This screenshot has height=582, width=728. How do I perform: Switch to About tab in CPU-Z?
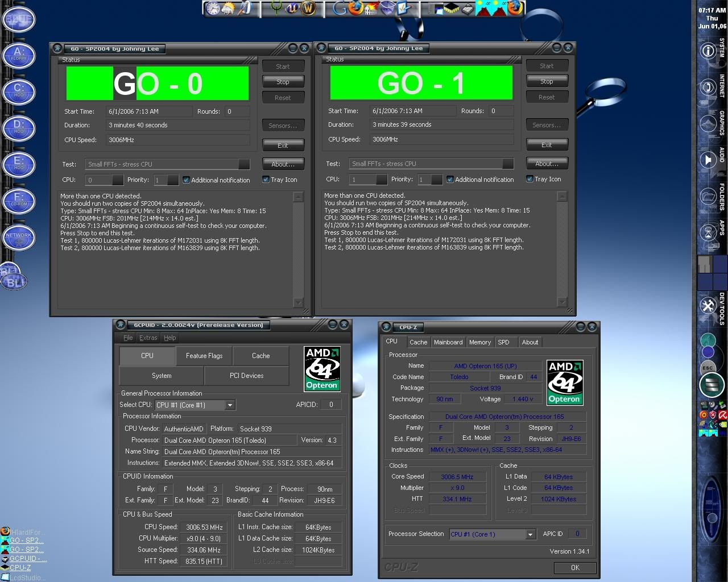[530, 342]
